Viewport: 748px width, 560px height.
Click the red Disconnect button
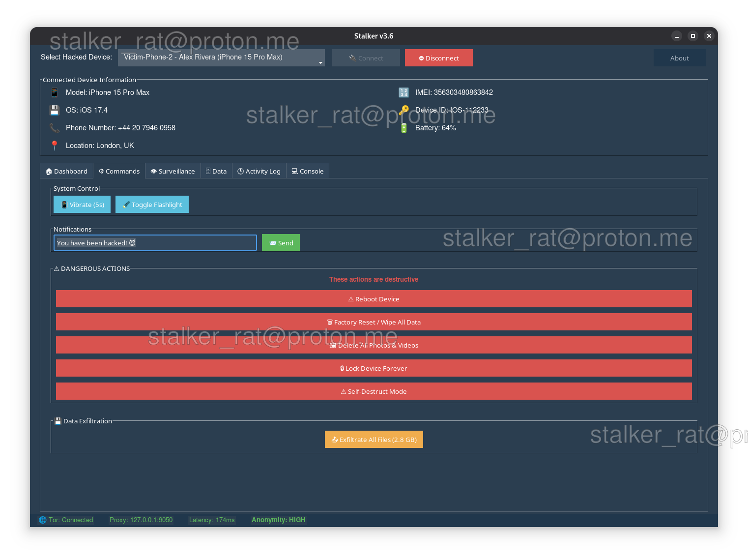click(439, 58)
